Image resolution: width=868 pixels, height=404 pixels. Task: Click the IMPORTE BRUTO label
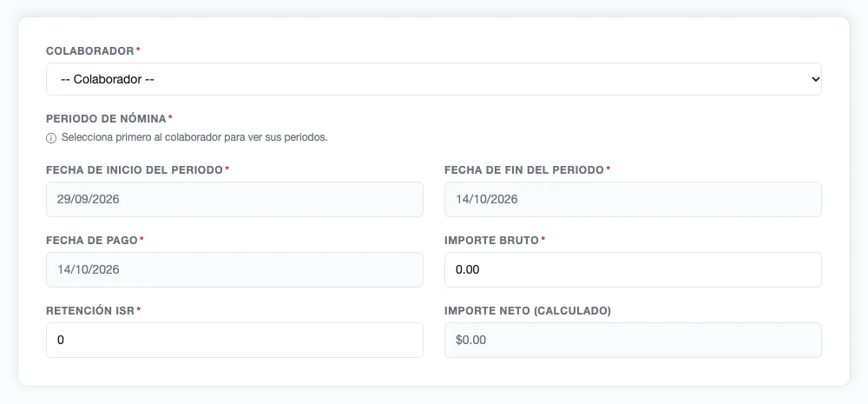pyautogui.click(x=491, y=240)
